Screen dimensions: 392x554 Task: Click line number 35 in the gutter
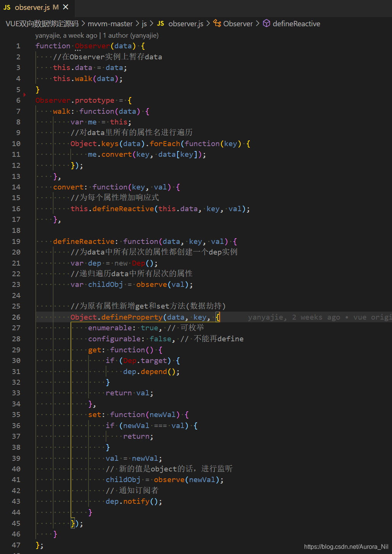pyautogui.click(x=16, y=414)
